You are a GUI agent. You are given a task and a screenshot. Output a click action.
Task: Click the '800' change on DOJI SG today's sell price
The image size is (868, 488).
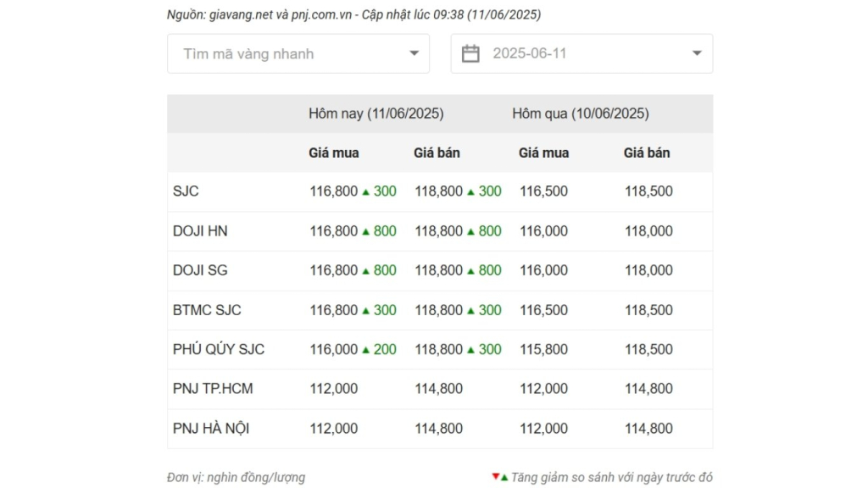pos(490,270)
